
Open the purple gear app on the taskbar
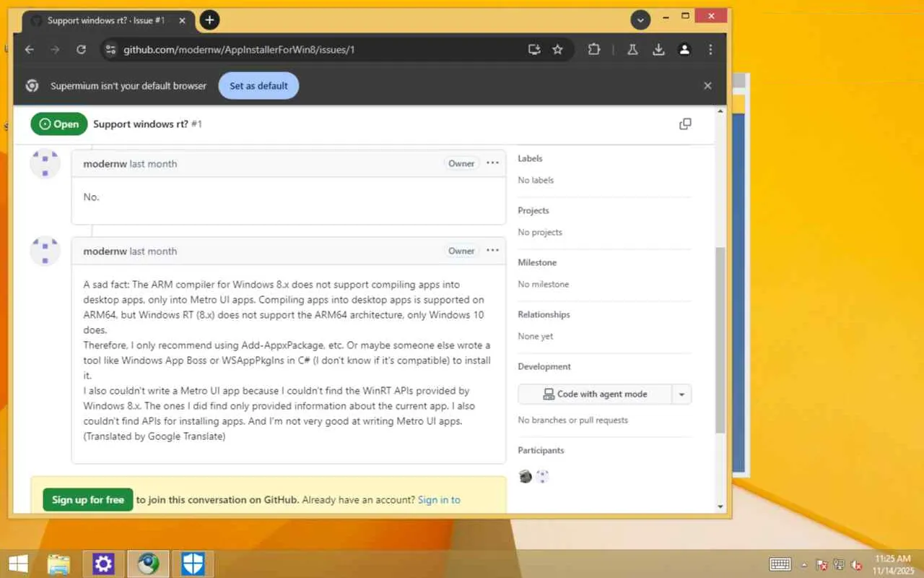pyautogui.click(x=103, y=564)
